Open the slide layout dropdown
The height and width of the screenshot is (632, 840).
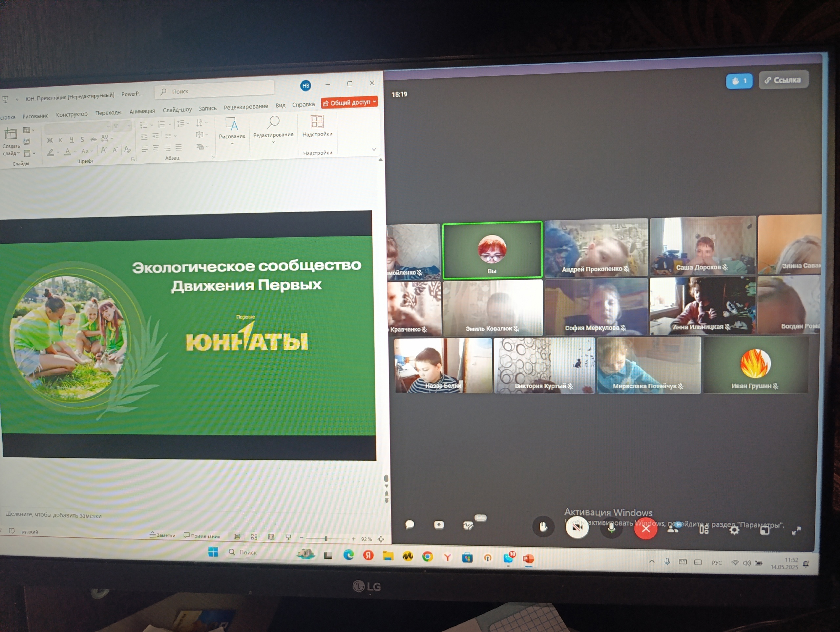click(29, 130)
